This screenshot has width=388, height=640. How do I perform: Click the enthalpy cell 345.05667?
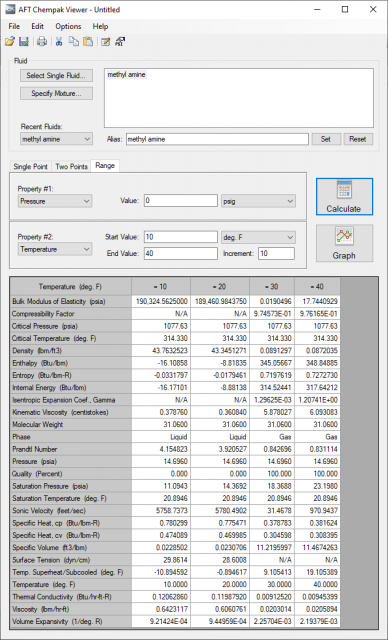(272, 363)
